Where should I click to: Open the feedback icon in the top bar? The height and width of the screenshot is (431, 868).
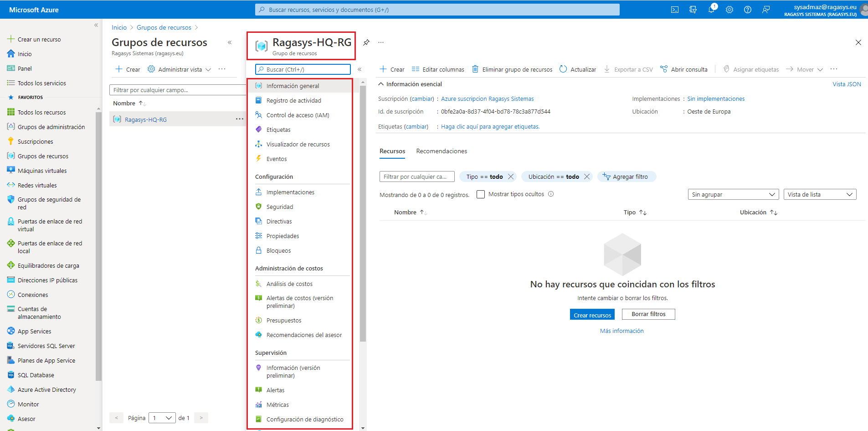pos(766,10)
